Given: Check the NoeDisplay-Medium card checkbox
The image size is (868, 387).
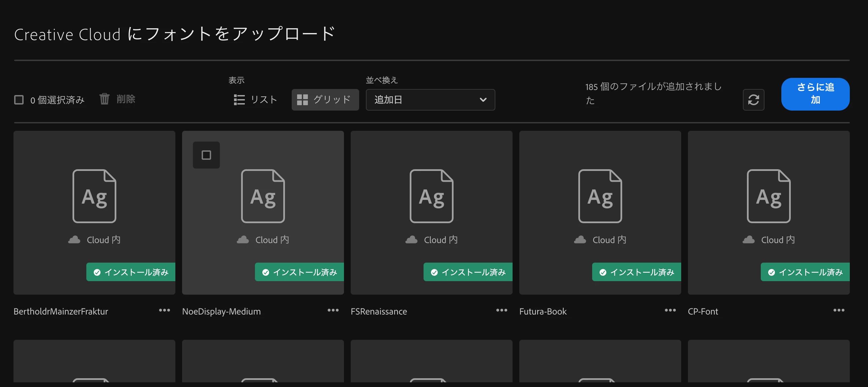Looking at the screenshot, I should coord(206,155).
